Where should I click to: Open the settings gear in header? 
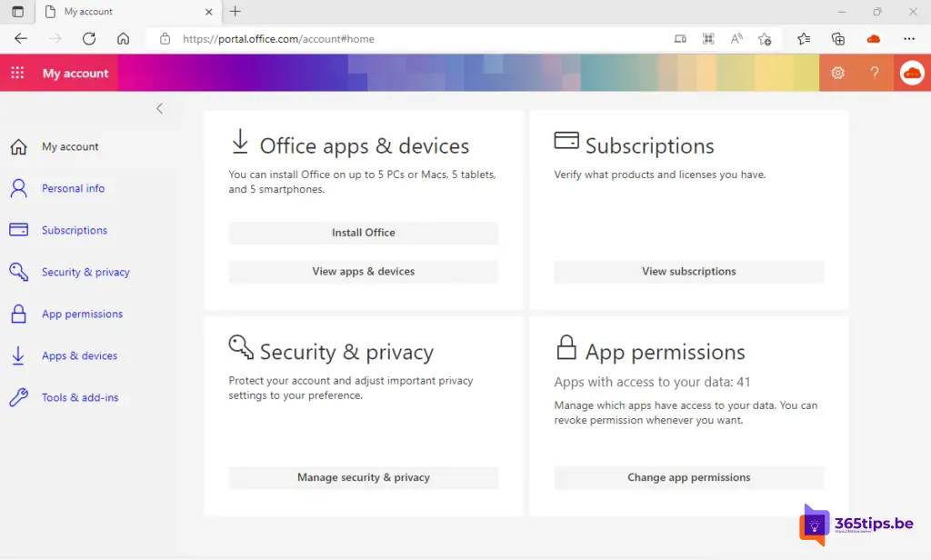click(x=837, y=73)
